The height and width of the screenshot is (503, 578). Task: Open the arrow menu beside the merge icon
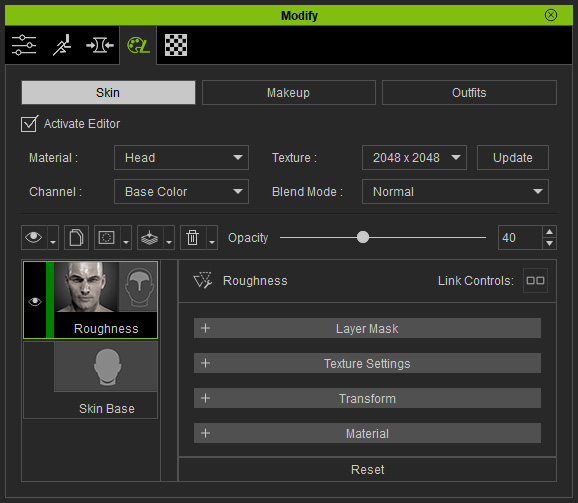(x=169, y=238)
